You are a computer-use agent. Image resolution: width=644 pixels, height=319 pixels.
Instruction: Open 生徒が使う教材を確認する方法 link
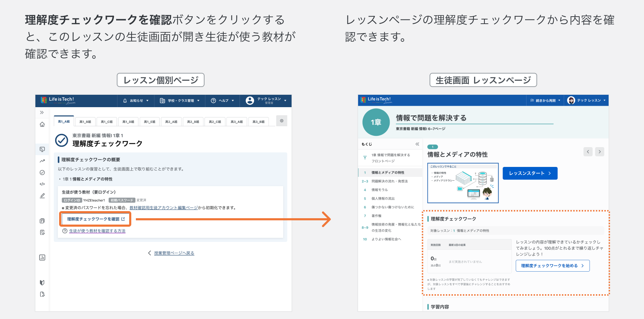tap(97, 231)
